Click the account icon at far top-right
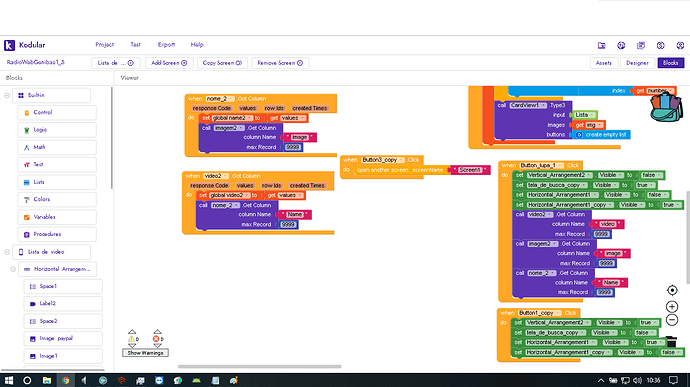Image resolution: width=690 pixels, height=387 pixels. (680, 45)
